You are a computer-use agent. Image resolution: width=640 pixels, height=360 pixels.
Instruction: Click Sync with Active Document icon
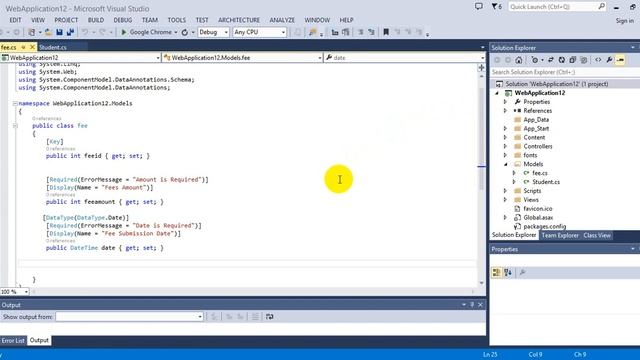(551, 60)
